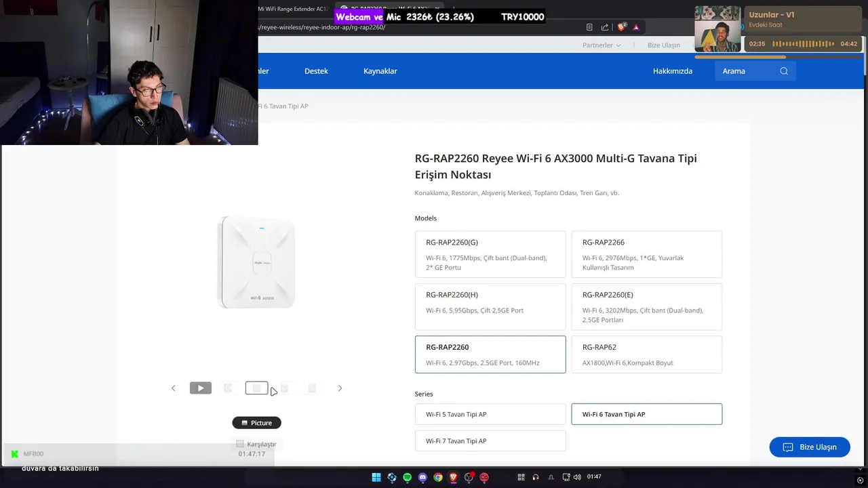Open the Destek navigation menu
The image size is (868, 488).
point(316,71)
